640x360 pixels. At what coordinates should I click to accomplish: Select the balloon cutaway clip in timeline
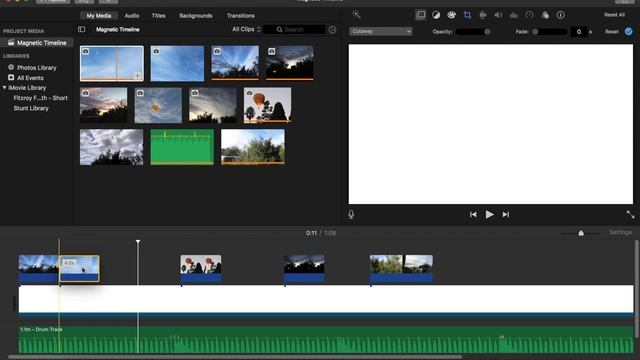(201, 269)
